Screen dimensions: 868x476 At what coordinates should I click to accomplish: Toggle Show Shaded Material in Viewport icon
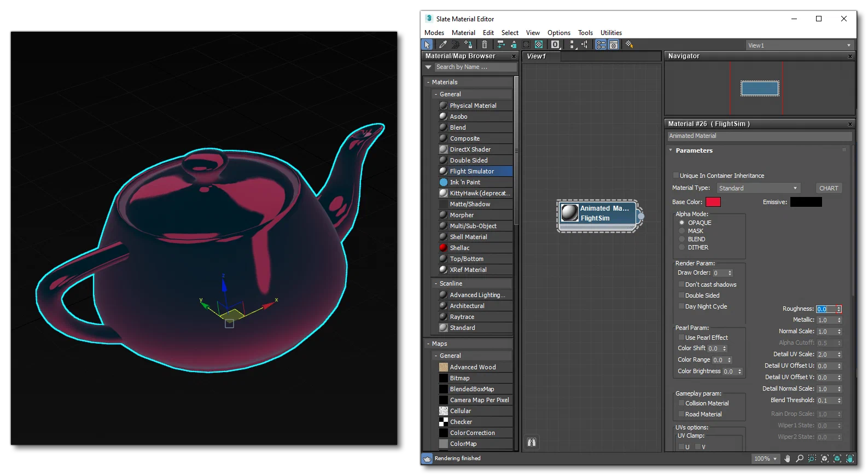pyautogui.click(x=526, y=45)
